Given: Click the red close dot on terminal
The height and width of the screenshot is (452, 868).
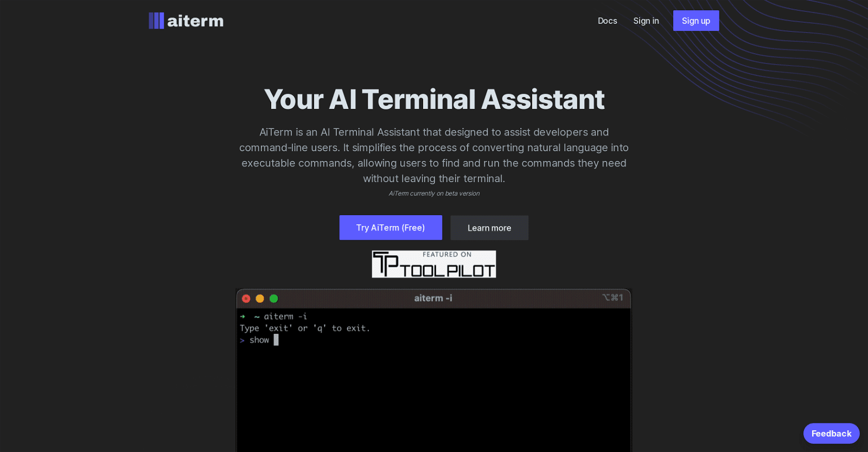Looking at the screenshot, I should coord(246,299).
